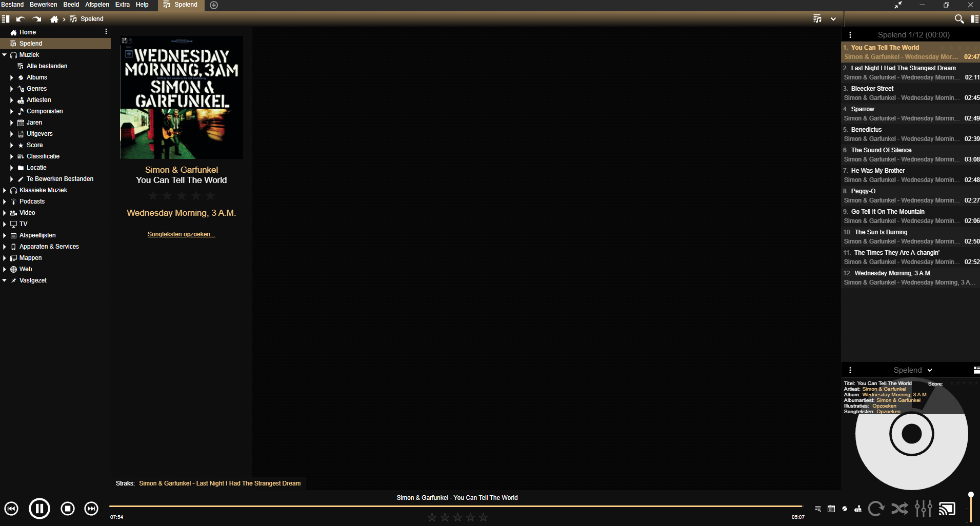Open media tree options (three dots)
This screenshot has height=526, width=980.
click(x=106, y=32)
